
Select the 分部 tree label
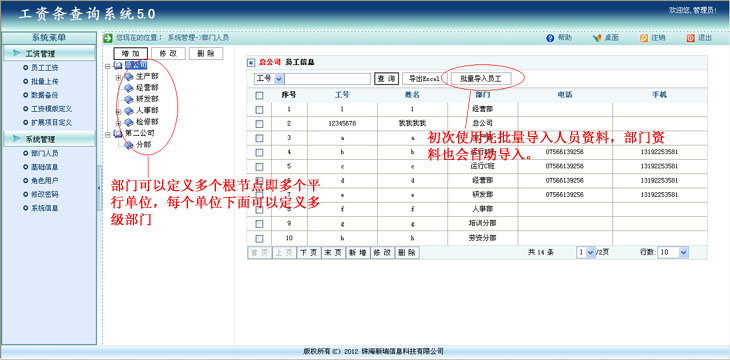[144, 145]
